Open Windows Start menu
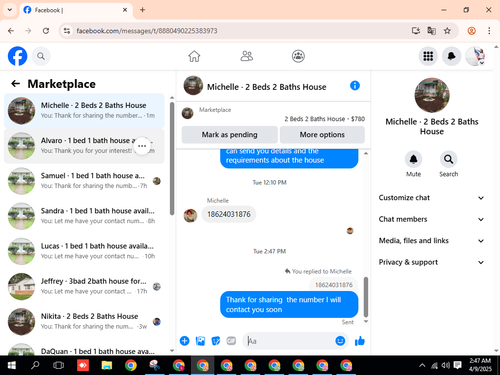The width and height of the screenshot is (500, 375). [11, 365]
